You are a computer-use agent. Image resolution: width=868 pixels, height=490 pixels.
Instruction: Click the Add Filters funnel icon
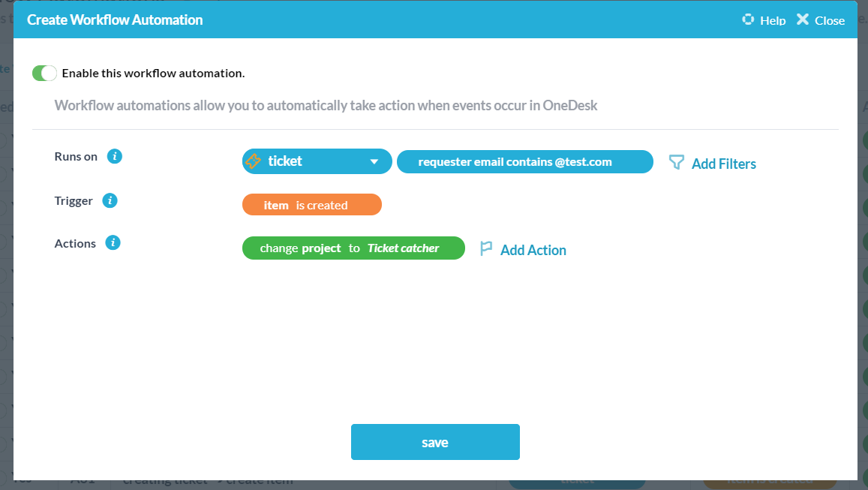coord(677,163)
